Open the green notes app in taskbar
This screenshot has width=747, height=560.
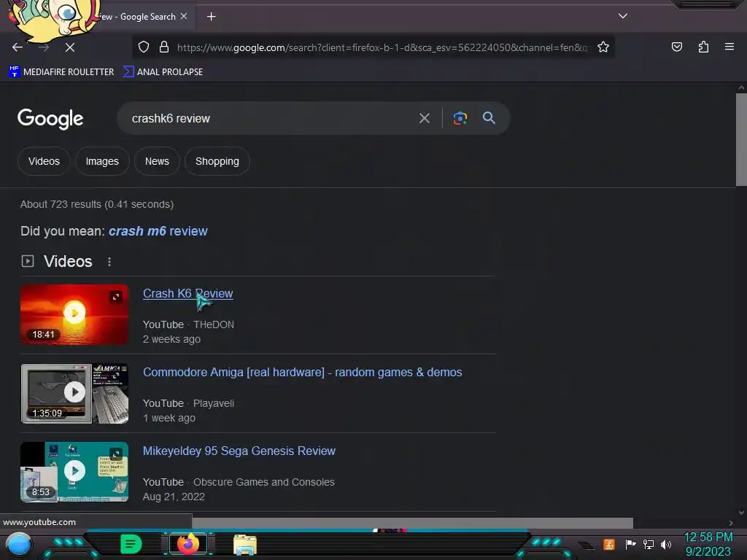point(131,544)
